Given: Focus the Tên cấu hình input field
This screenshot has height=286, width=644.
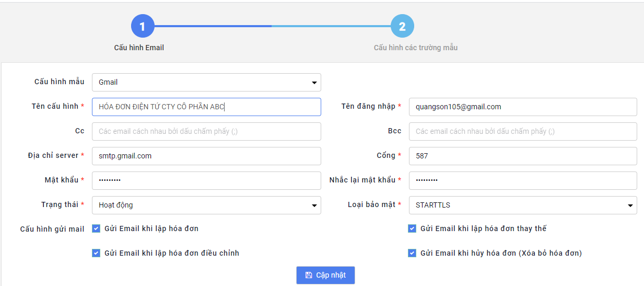Looking at the screenshot, I should [206, 107].
